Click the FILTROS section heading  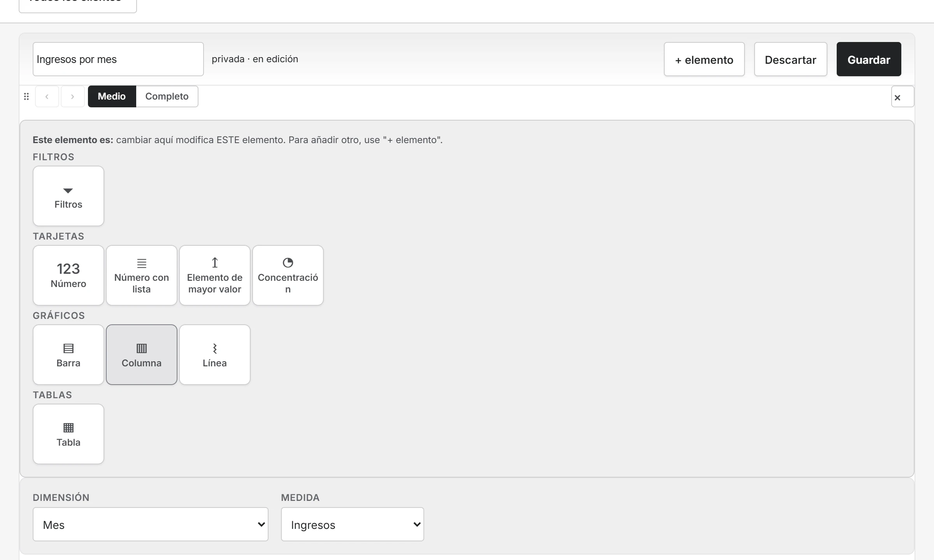pyautogui.click(x=53, y=157)
